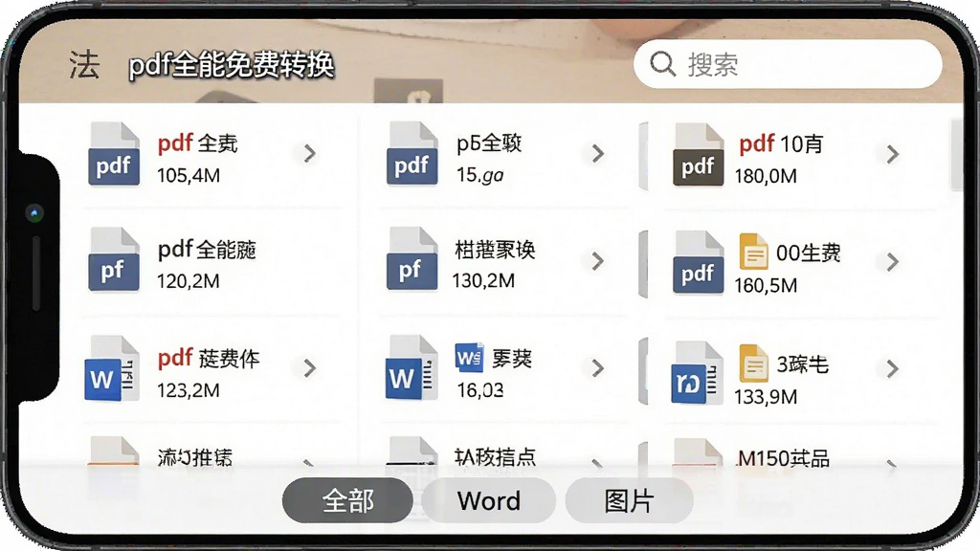Screen dimensions: 980x551
Task: Open the row name starting with M150
Action: point(784,458)
